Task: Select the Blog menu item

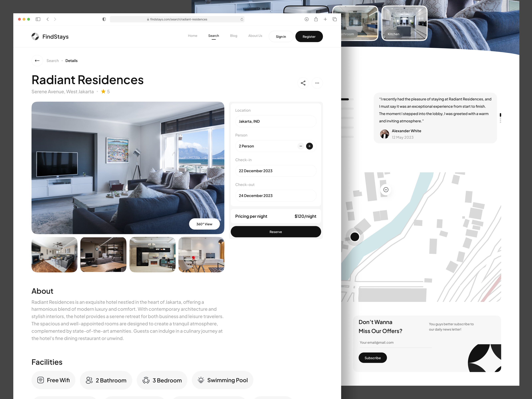Action: point(234,36)
